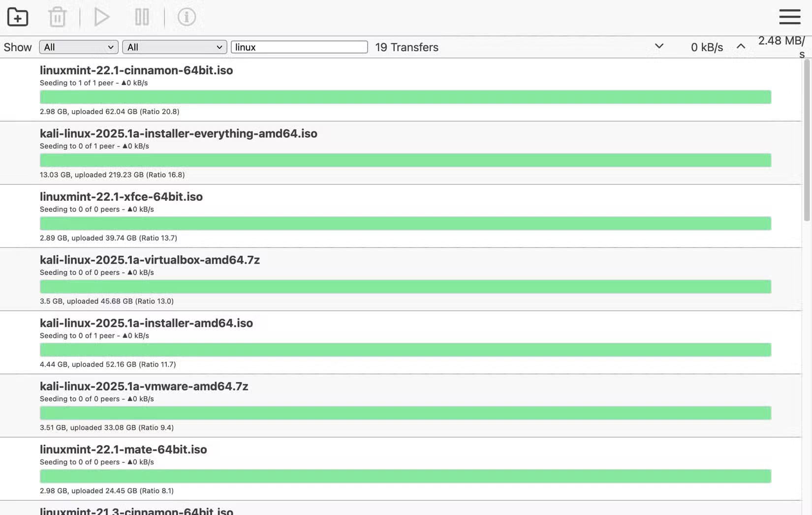The image size is (812, 515).
Task: Select linuxmint-22.1-mate-64bit.iso torrent
Action: tap(401, 469)
